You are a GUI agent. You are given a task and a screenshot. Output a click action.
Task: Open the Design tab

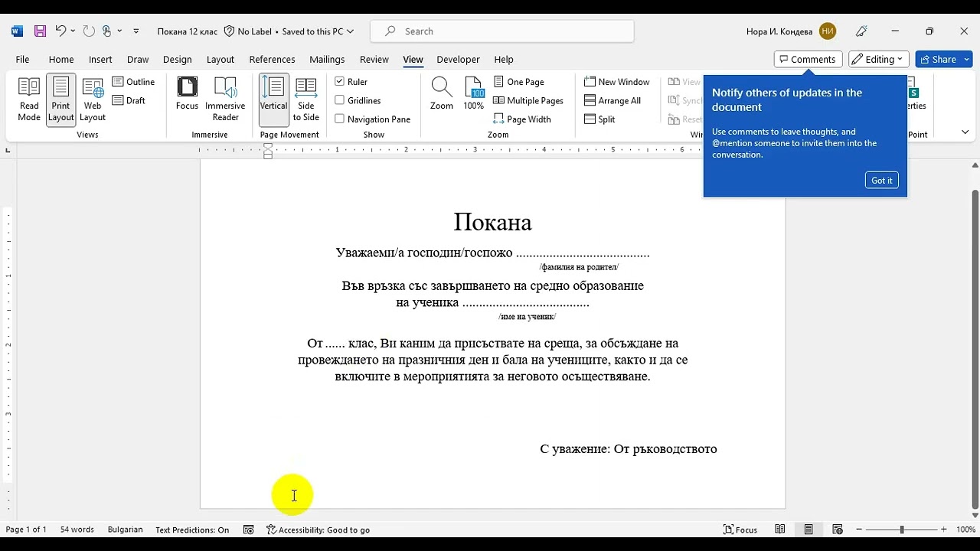tap(178, 59)
